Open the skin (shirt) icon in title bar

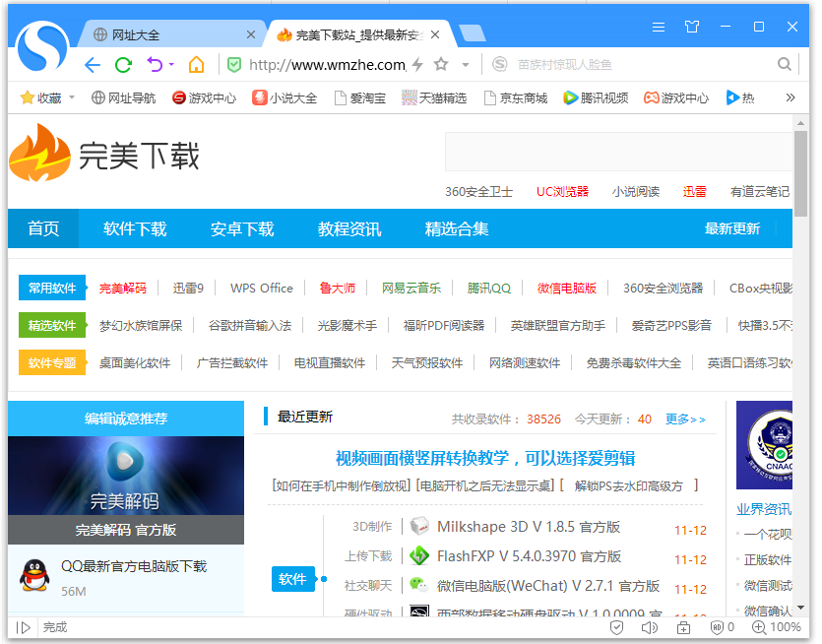tap(692, 27)
